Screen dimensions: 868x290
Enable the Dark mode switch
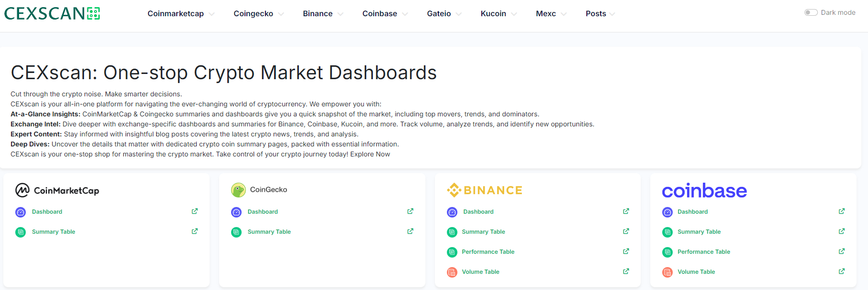point(811,12)
